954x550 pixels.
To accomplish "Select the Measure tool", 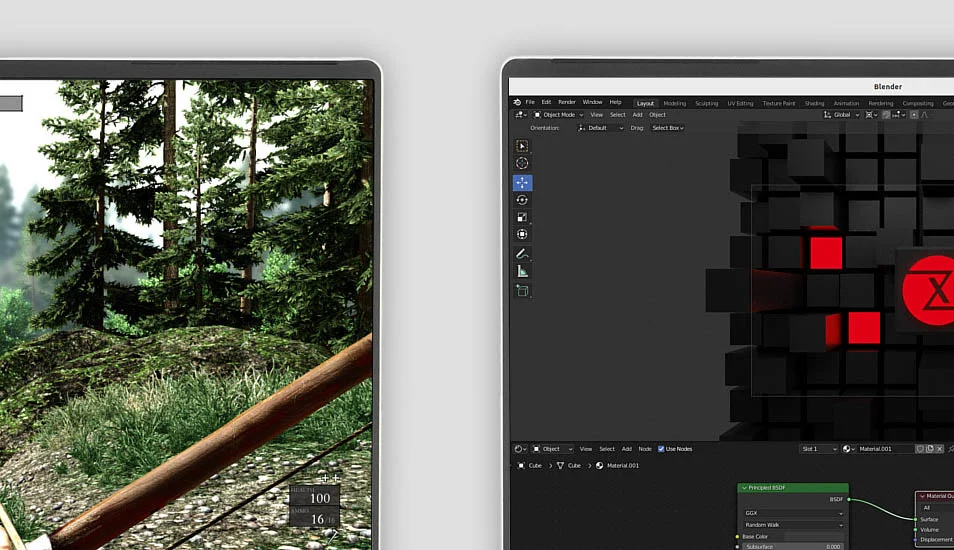I will coord(522,271).
